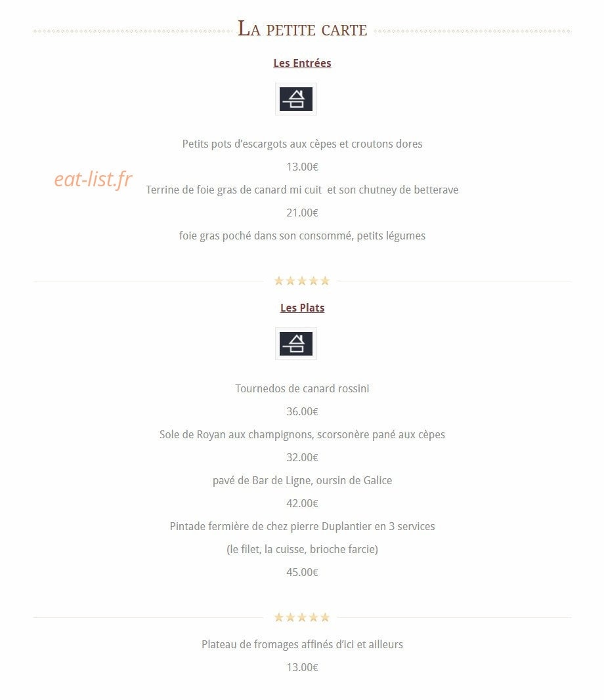
Task: Click the le filet, la cuisse, brioche farcie line
Action: (x=302, y=549)
